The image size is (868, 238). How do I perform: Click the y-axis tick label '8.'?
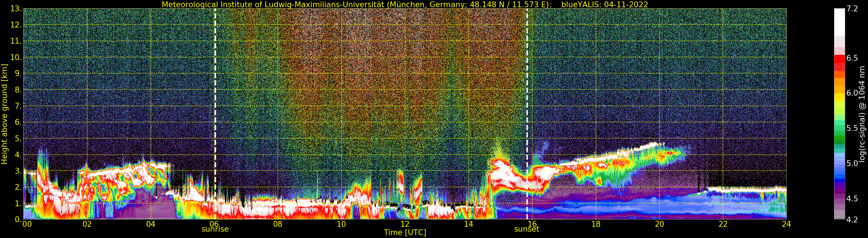18,90
